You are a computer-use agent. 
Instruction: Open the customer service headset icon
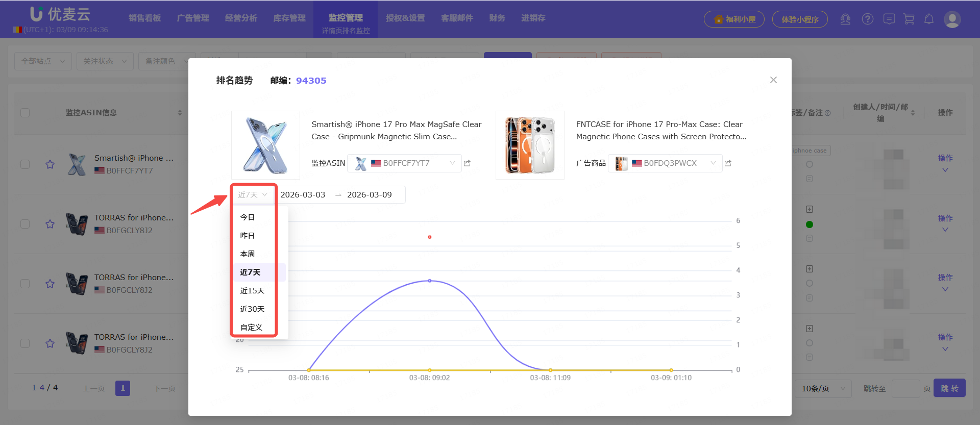(845, 19)
